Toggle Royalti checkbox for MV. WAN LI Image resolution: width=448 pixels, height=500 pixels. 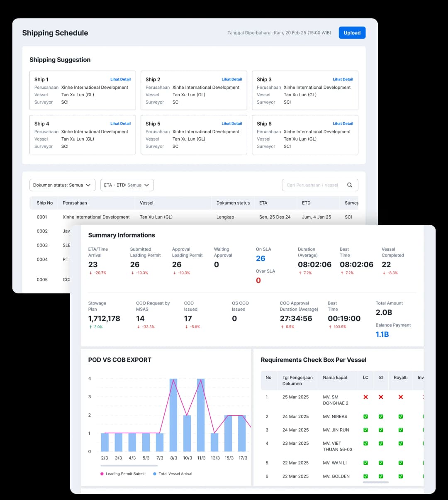pyautogui.click(x=401, y=463)
